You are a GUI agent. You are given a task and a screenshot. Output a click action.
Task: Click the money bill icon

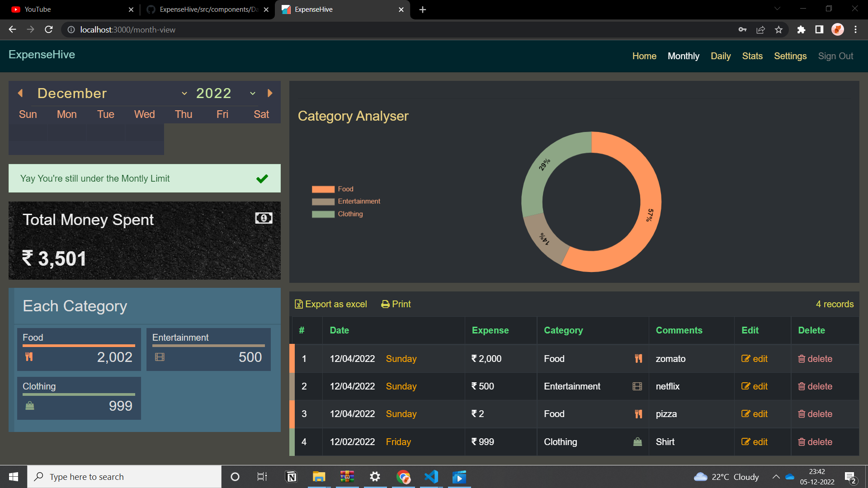pos(264,218)
